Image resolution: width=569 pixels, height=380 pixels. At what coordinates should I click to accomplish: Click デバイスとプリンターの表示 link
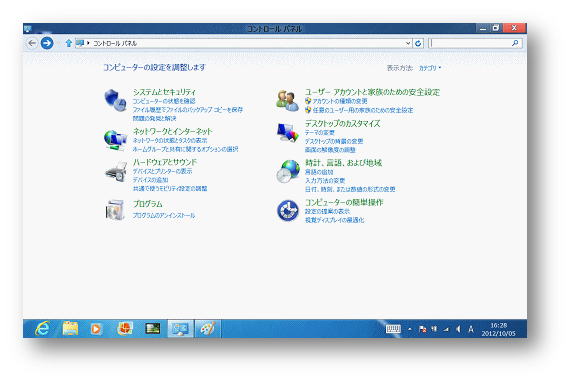162,171
